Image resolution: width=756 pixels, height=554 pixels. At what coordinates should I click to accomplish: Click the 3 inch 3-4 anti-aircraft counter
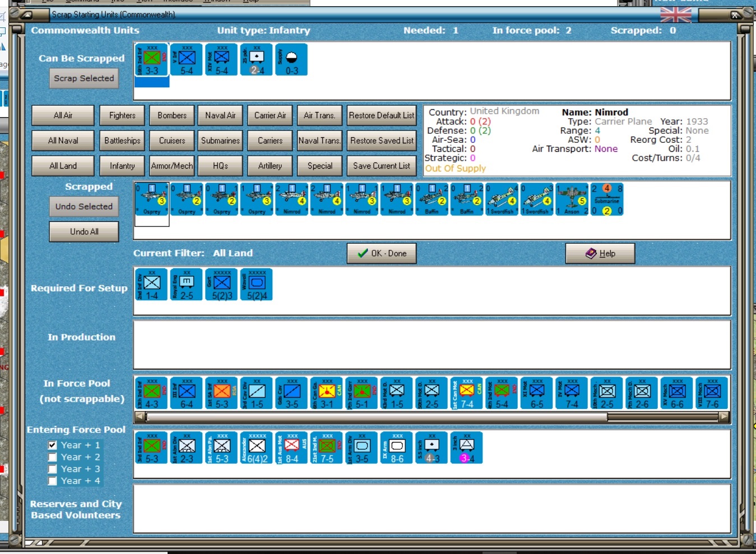(467, 448)
